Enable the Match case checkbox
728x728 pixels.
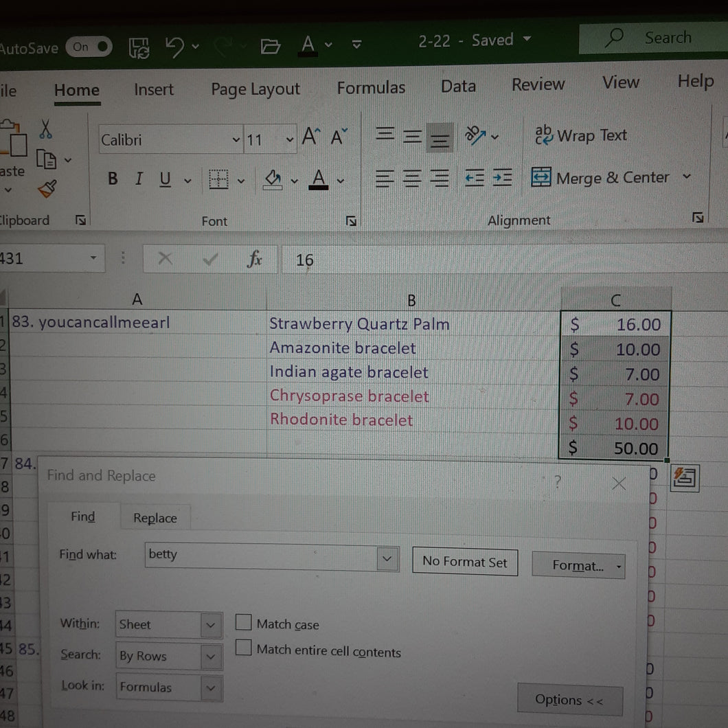243,622
